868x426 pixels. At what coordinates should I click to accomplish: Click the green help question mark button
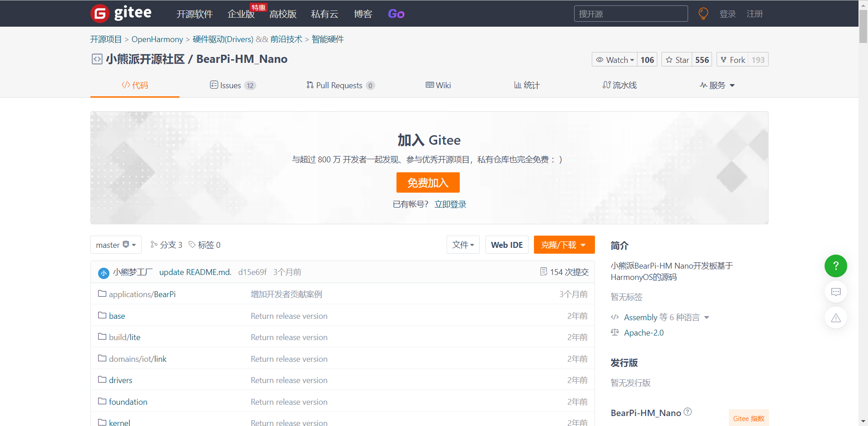pyautogui.click(x=835, y=266)
